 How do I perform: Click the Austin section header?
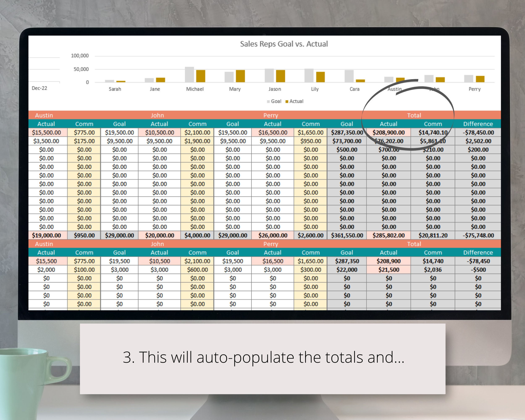[x=45, y=115]
